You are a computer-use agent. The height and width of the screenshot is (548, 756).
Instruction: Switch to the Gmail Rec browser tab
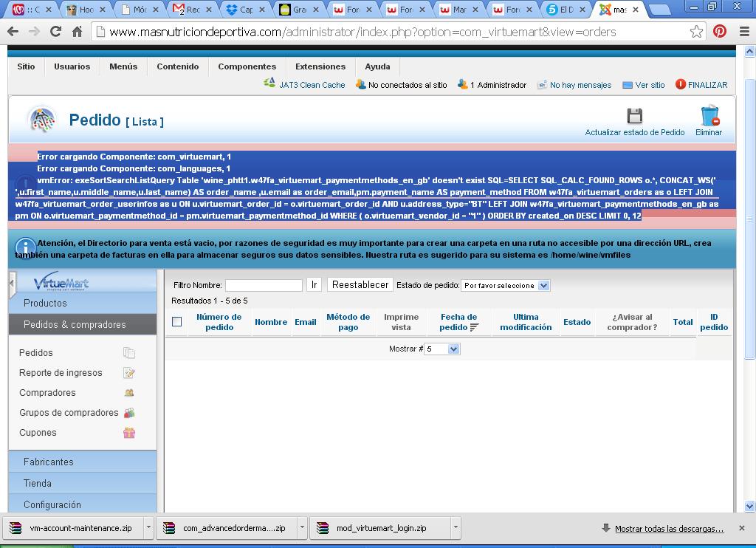(192, 9)
